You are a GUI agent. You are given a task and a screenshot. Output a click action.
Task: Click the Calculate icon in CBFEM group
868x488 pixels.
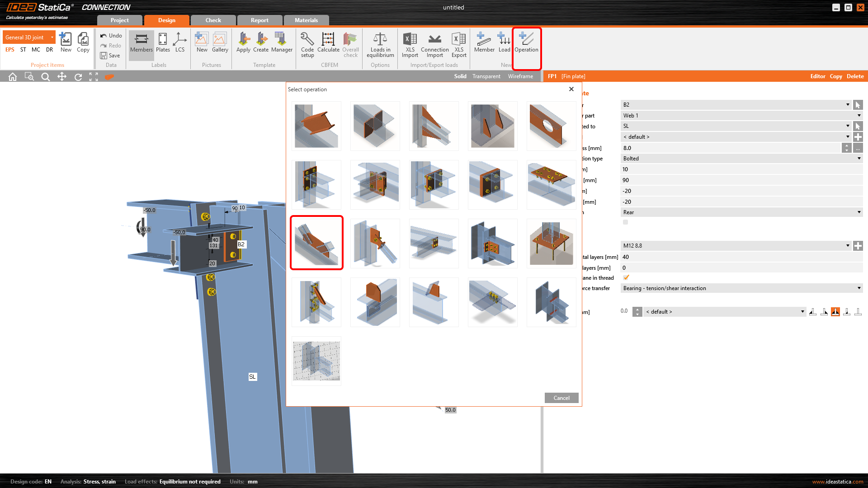(328, 42)
